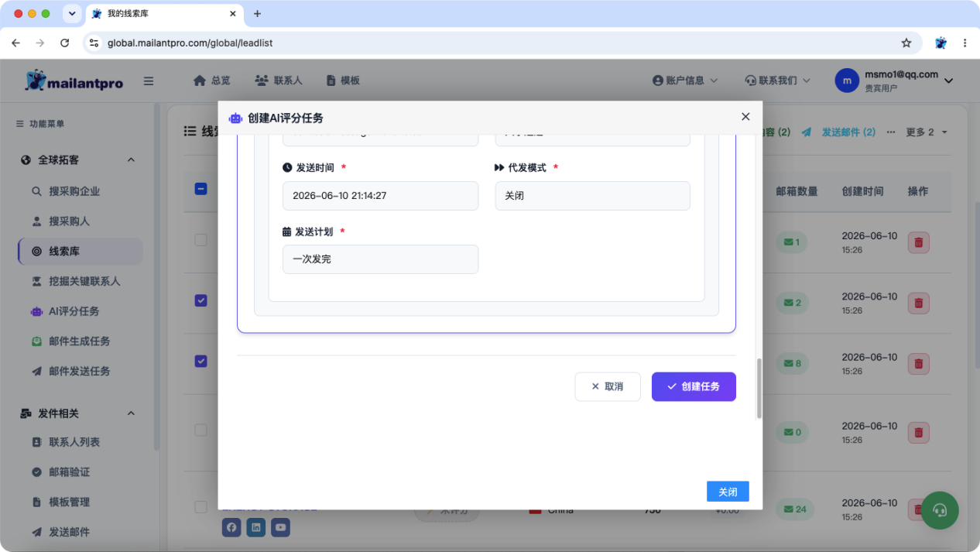Toggle the sidebar hamburger icon beside mailantpro logo
Screen dimensions: 980x552
coord(149,81)
